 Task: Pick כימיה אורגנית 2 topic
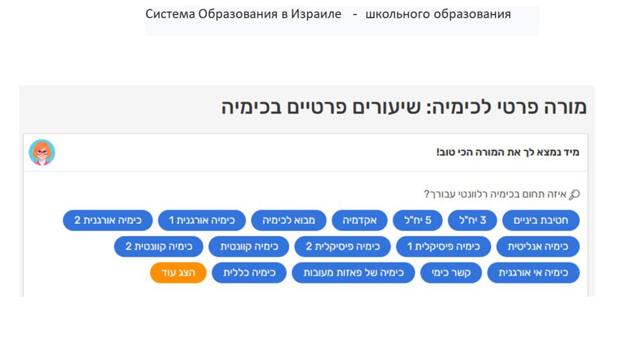point(108,221)
